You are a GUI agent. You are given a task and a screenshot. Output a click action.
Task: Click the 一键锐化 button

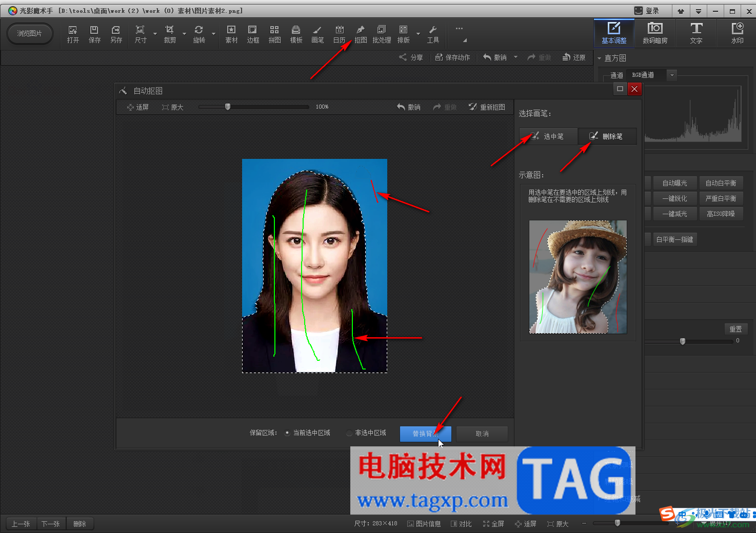(674, 198)
